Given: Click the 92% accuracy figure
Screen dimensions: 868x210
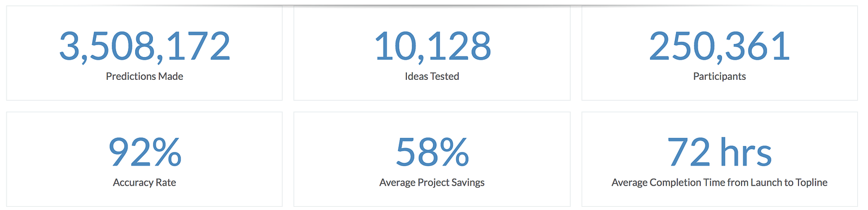Looking at the screenshot, I should pos(145,152).
